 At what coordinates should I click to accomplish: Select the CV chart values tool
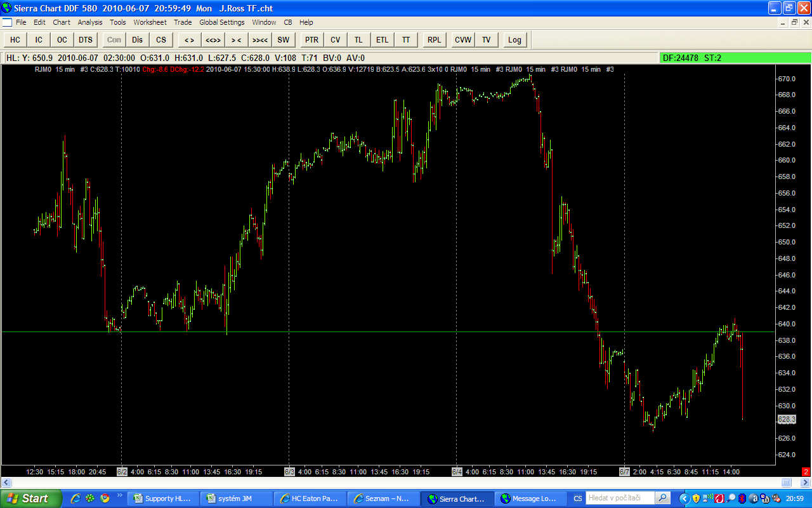pos(335,39)
